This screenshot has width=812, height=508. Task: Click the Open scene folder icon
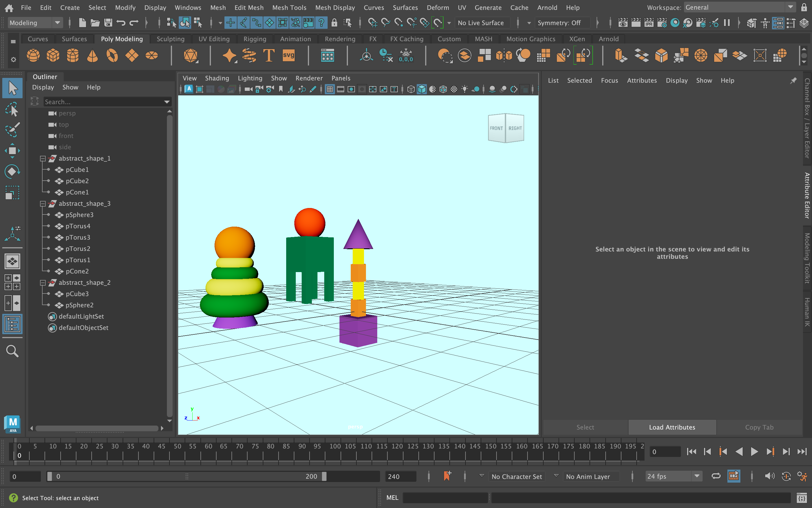coord(95,23)
